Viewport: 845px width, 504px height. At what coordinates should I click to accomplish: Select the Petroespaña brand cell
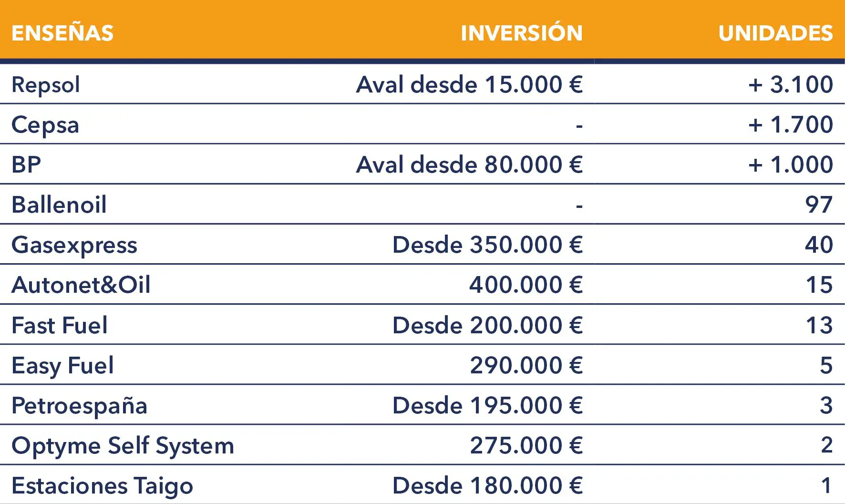[80, 406]
